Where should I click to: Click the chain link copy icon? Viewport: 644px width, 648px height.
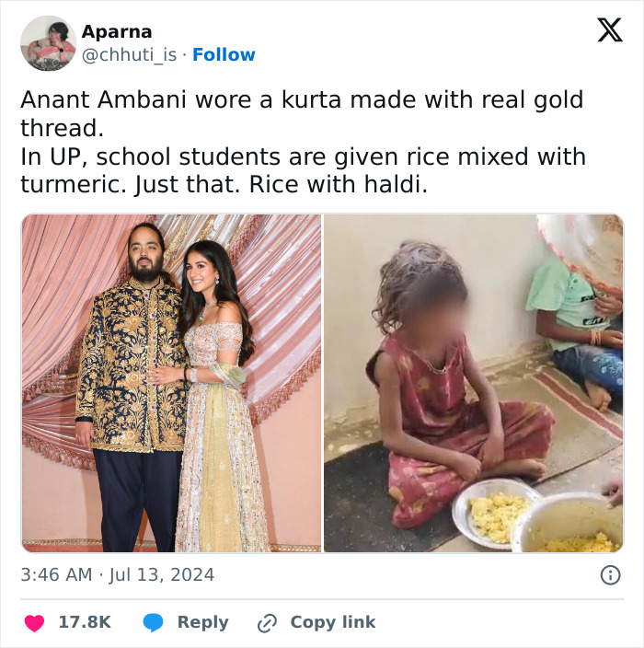267,622
